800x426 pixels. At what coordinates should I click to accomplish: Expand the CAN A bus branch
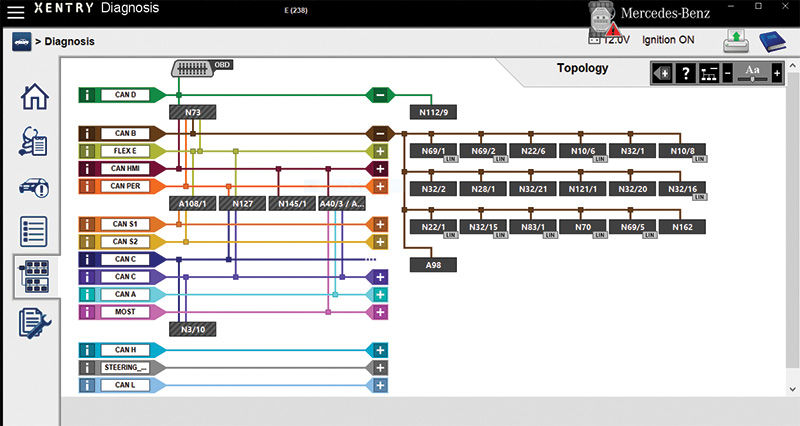tap(380, 294)
